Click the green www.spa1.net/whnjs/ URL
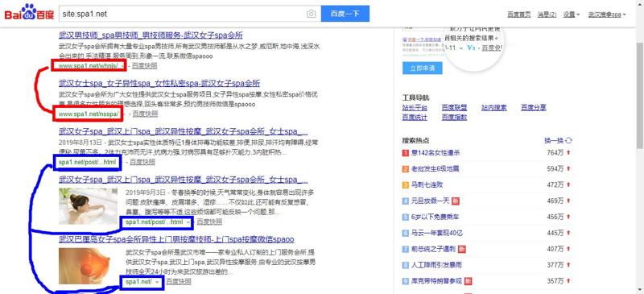Image resolution: width=644 pixels, height=294 pixels. point(89,66)
